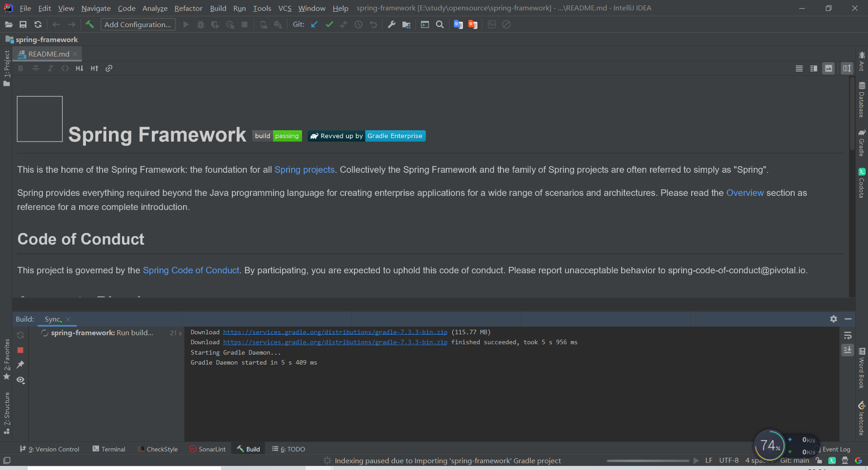
Task: Toggle soft-wrap in build output
Action: coord(848,336)
